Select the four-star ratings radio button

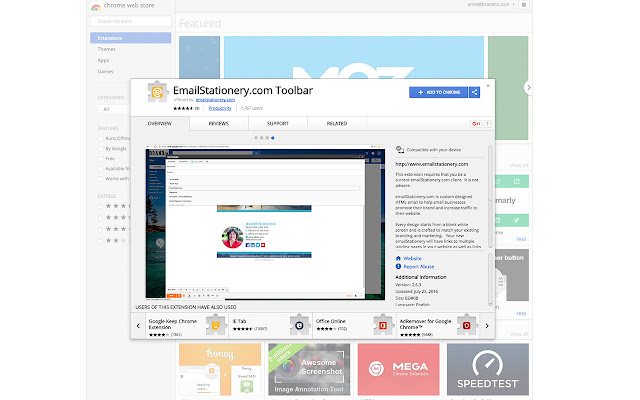pos(100,218)
